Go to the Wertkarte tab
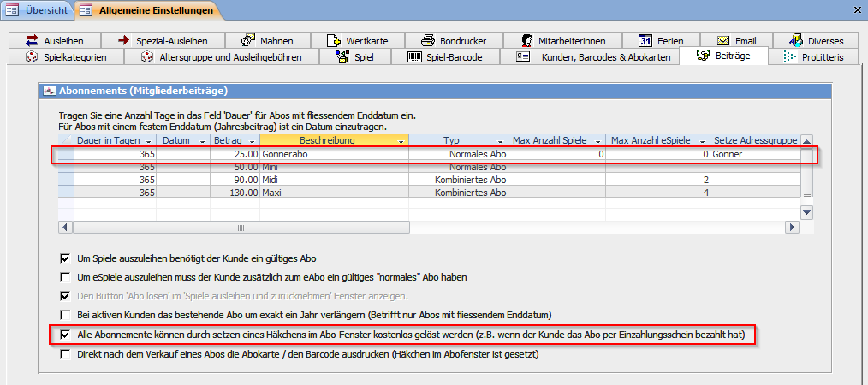 pos(358,40)
